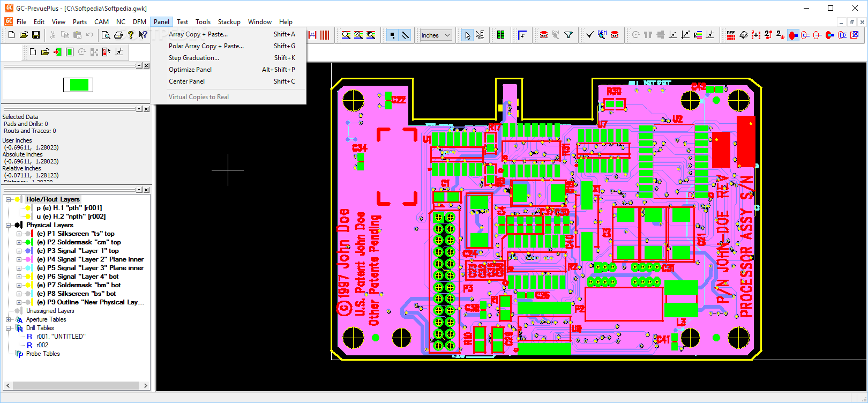Click the P1 Silkscreen red color bar
The height and width of the screenshot is (403, 868).
coord(33,234)
